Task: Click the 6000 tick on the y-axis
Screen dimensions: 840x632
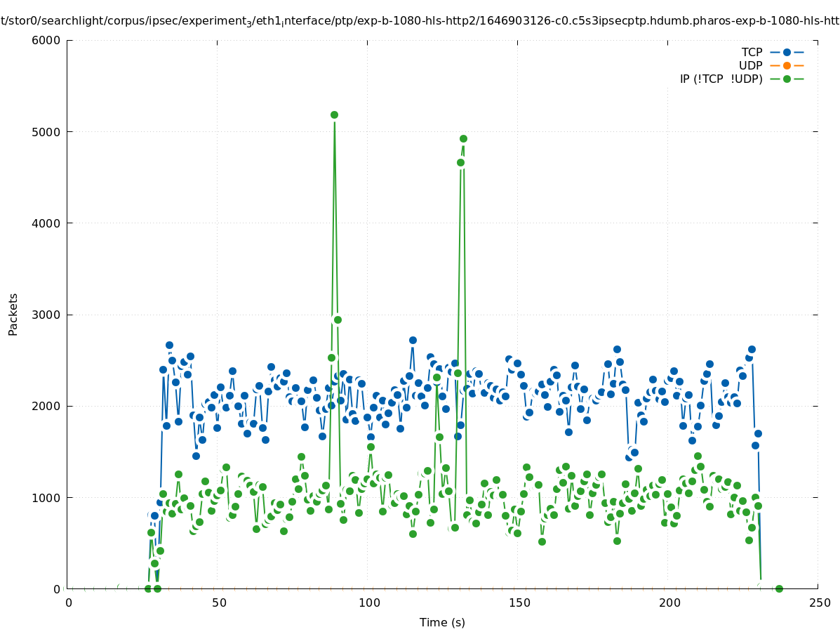Action: point(46,40)
